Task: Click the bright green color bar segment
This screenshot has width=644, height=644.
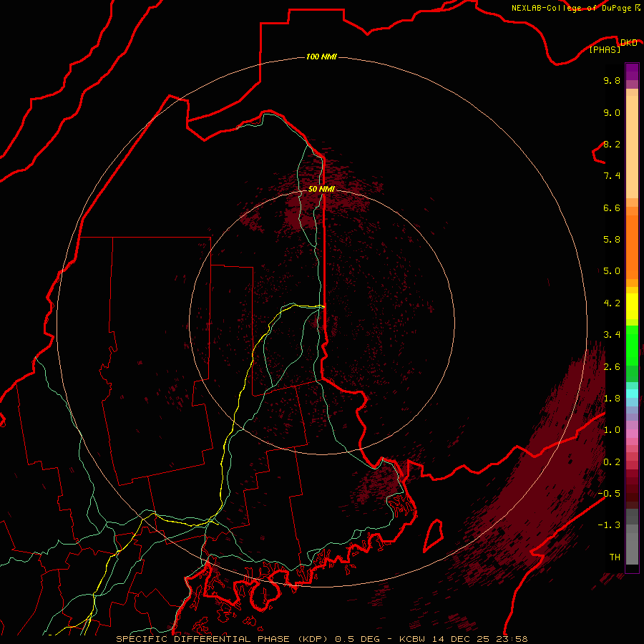Action: (x=632, y=345)
